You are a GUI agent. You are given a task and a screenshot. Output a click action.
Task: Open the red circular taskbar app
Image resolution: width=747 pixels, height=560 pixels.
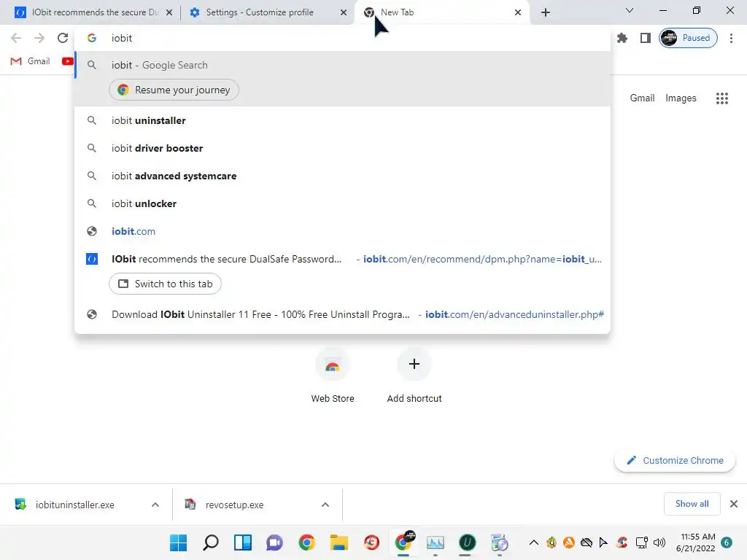(371, 542)
